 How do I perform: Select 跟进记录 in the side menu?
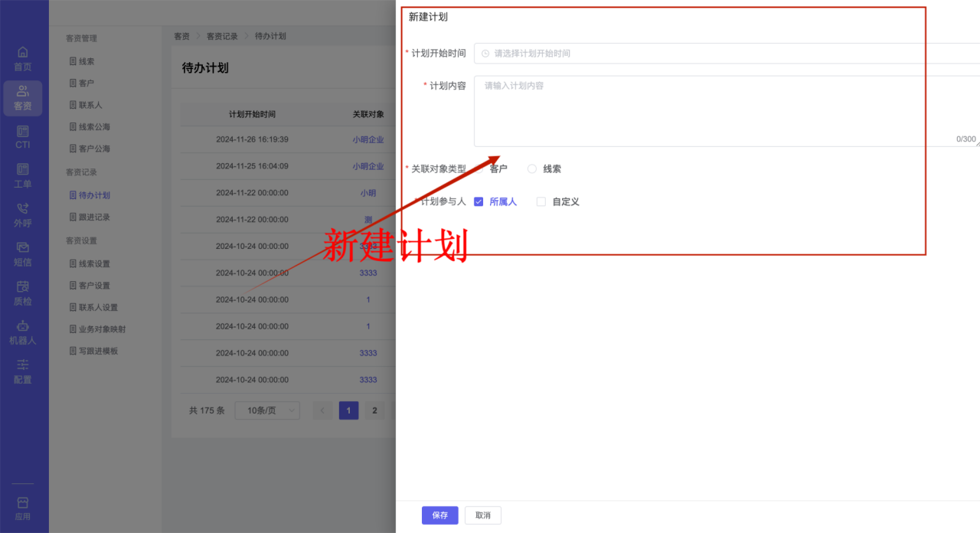point(94,217)
